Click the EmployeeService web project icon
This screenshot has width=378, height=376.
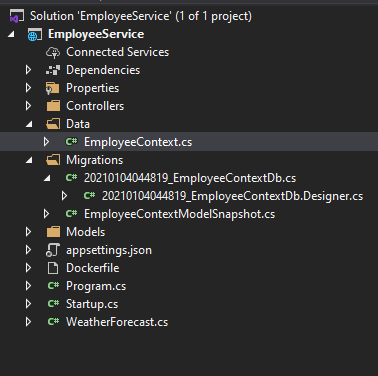point(35,34)
